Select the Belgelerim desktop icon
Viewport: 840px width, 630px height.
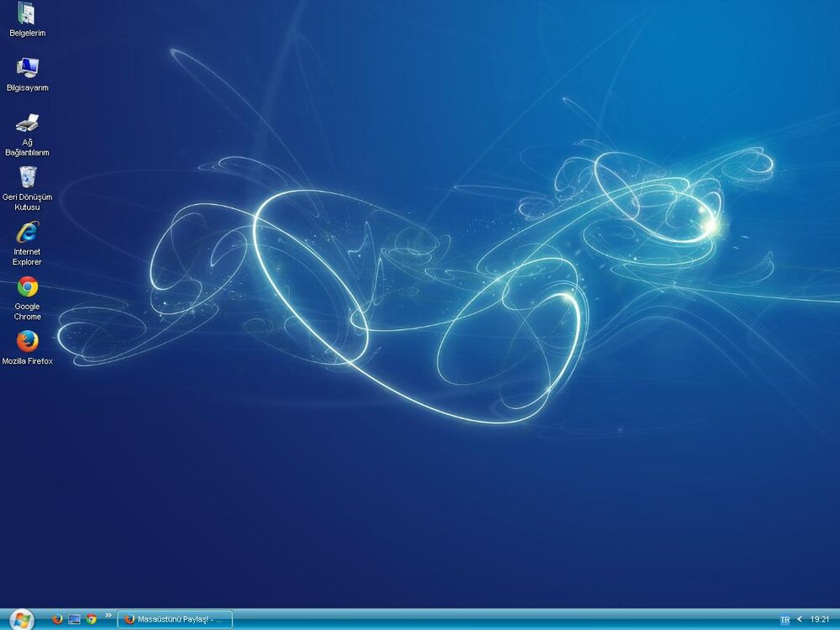coord(27,13)
